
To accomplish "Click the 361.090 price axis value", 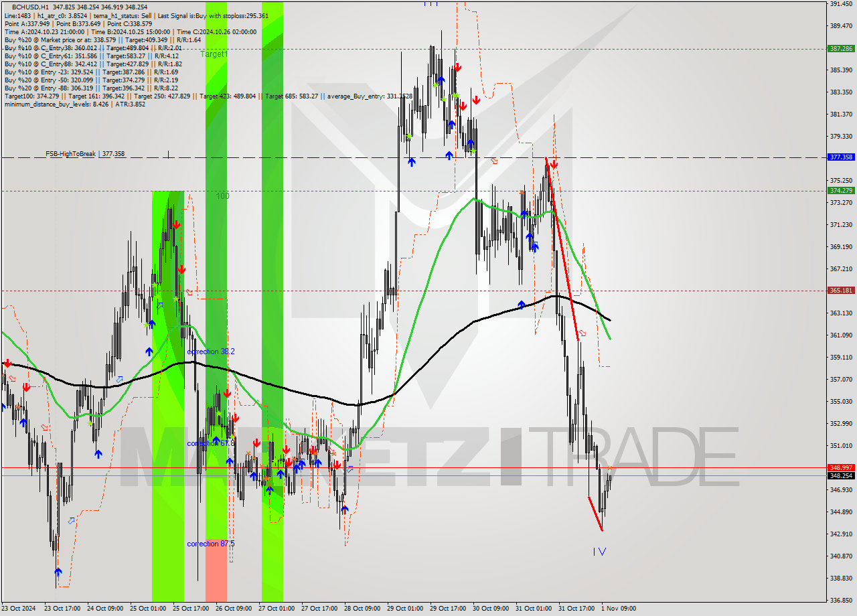I will click(841, 335).
